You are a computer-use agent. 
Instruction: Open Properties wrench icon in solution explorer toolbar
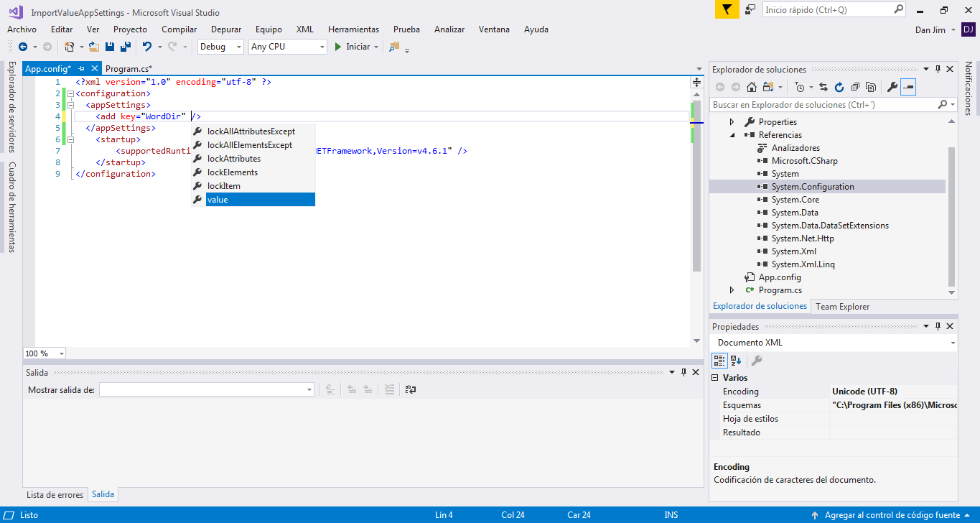(x=892, y=87)
